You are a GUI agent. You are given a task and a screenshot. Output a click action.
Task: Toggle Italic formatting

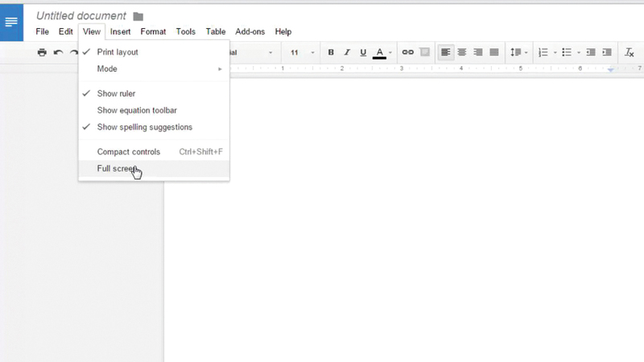347,52
